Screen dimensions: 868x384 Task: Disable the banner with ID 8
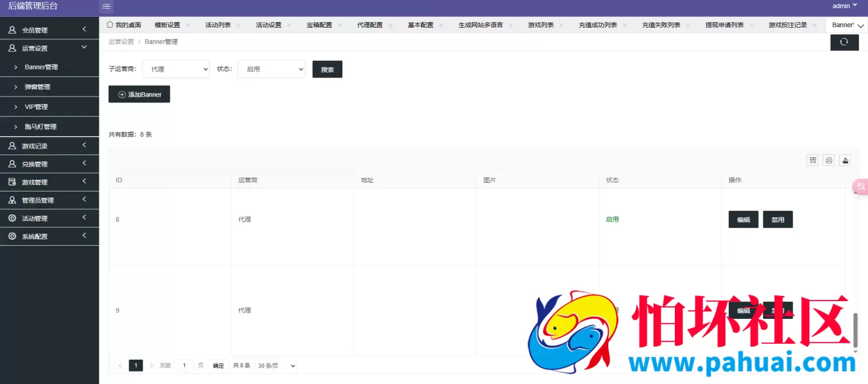pyautogui.click(x=778, y=220)
